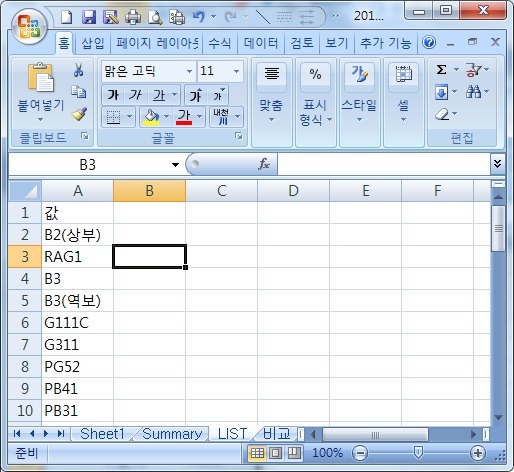Click the Cut scissors icon
The width and height of the screenshot is (514, 472).
(x=79, y=70)
